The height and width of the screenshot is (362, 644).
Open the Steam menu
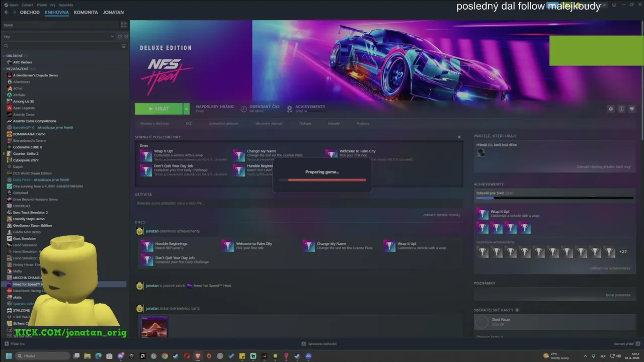(14, 5)
